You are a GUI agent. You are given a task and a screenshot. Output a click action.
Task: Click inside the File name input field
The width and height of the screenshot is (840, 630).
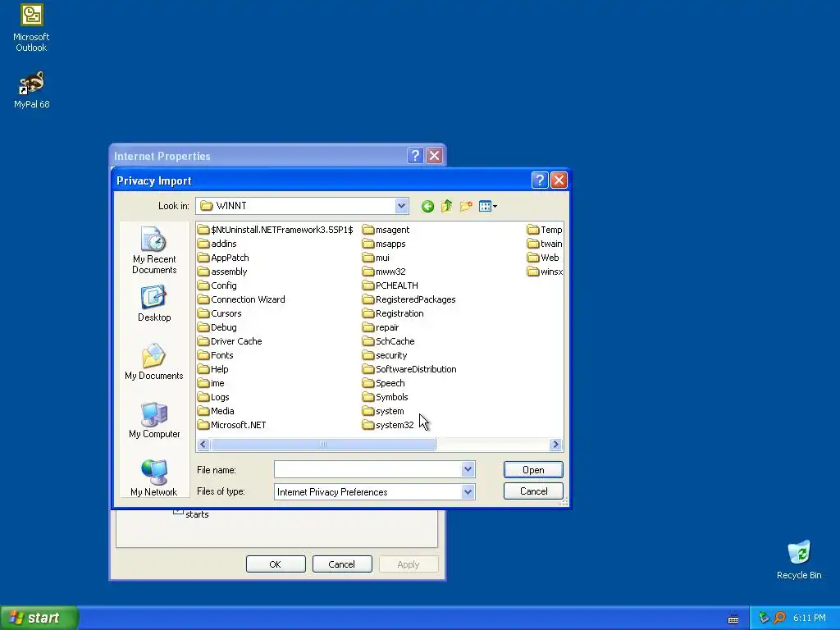pyautogui.click(x=368, y=469)
